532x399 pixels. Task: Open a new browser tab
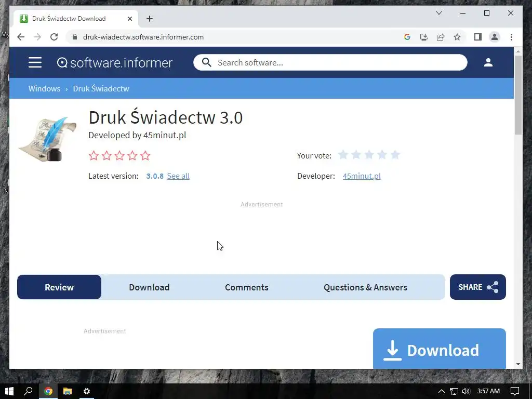[x=150, y=19]
